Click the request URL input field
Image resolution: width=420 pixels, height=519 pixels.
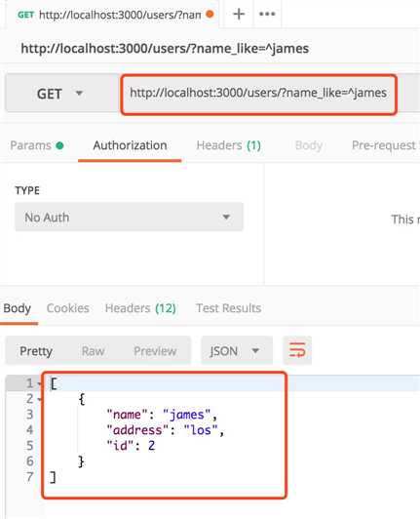(258, 94)
